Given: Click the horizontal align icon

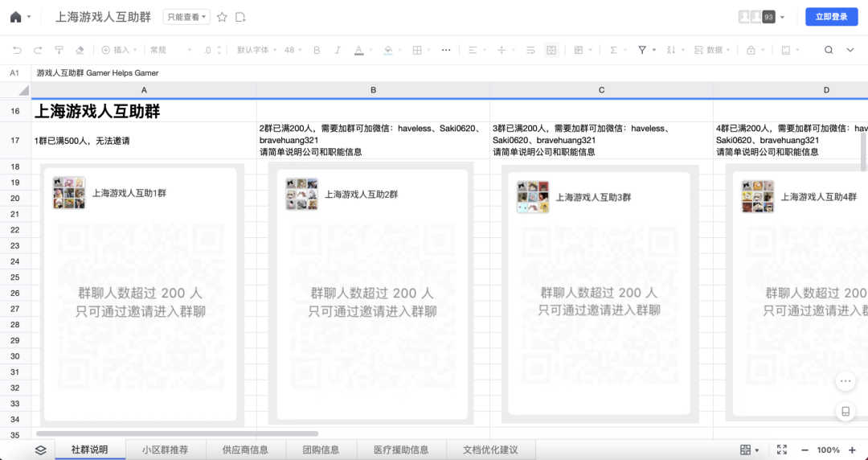Looking at the screenshot, I should tap(473, 50).
